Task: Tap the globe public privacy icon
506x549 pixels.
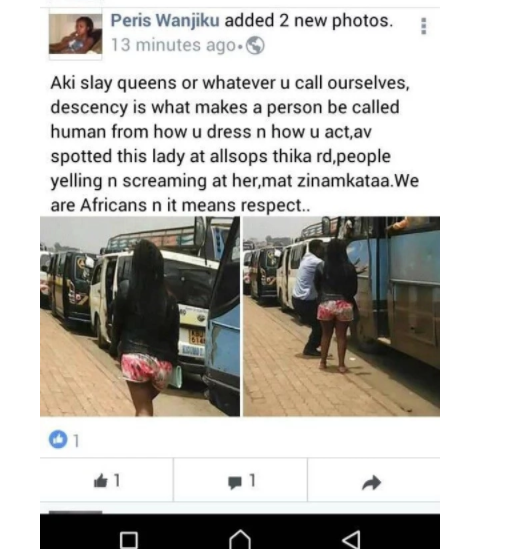Action: tap(255, 46)
